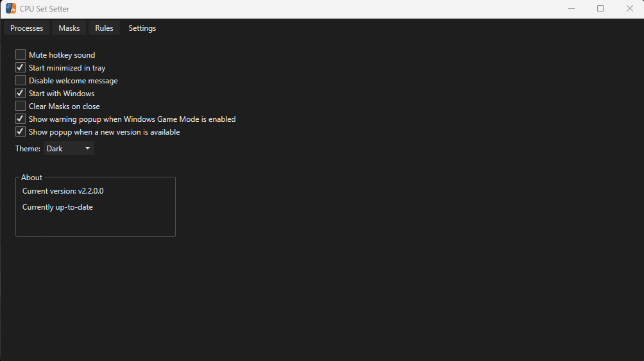Screen dimensions: 644x361
Task: Maximize the CPU Set Setter window
Action: tap(600, 8)
